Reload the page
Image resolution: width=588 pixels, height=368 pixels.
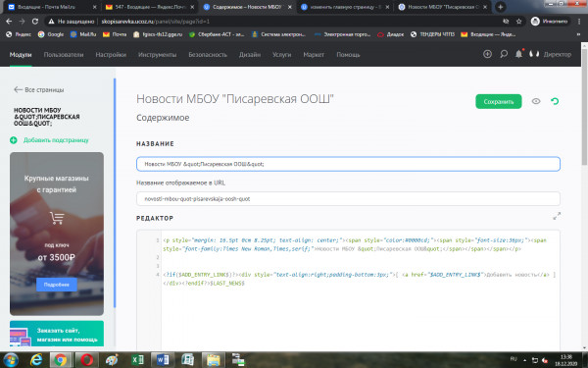[x=35, y=22]
